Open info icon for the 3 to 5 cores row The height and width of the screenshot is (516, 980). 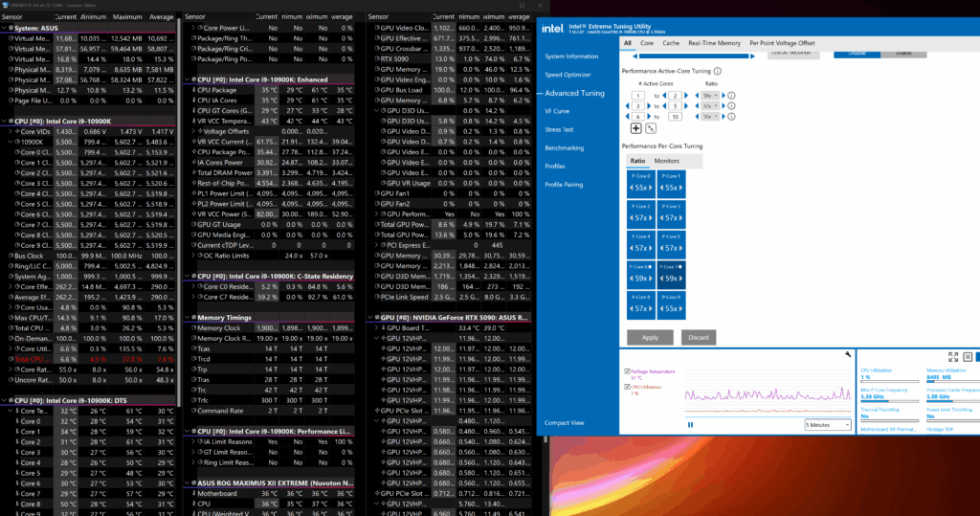[731, 105]
